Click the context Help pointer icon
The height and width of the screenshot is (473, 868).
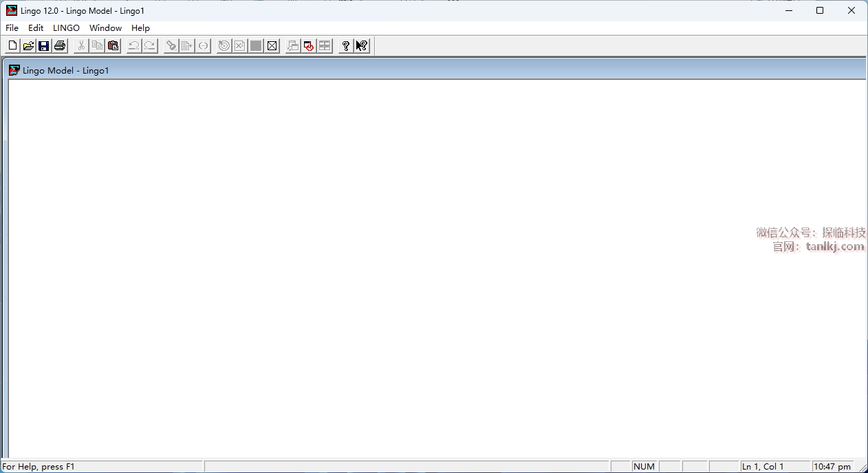(362, 46)
